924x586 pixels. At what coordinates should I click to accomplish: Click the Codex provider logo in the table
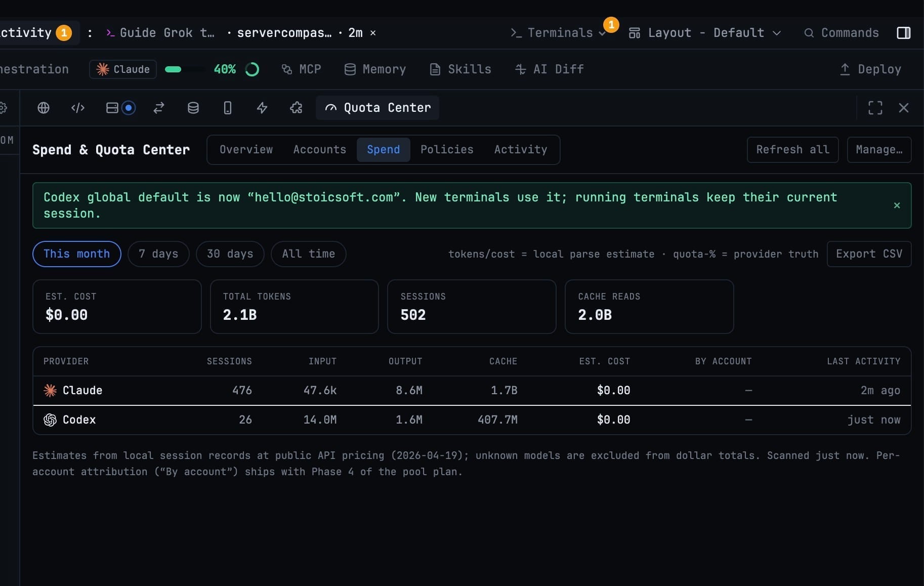click(50, 420)
